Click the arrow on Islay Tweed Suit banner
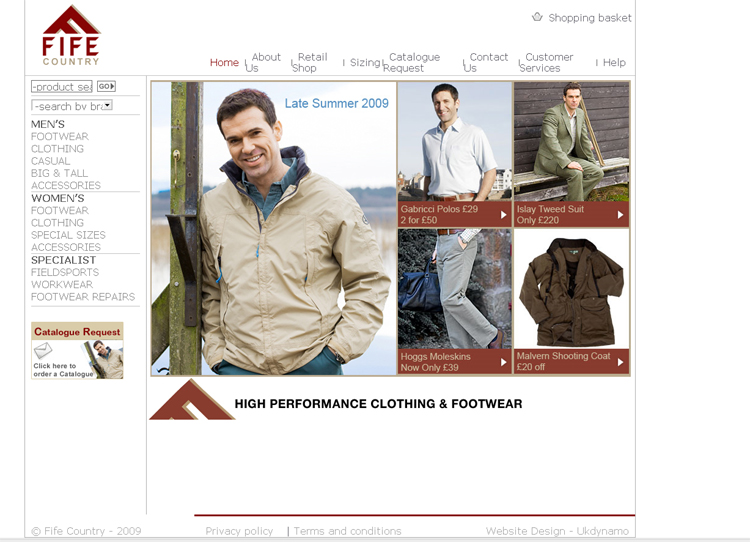This screenshot has height=542, width=750. click(x=620, y=214)
